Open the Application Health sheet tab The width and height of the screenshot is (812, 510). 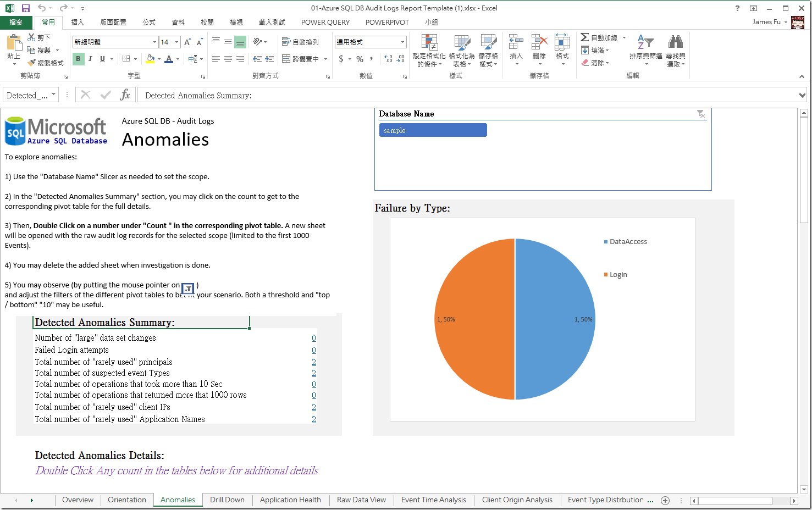pyautogui.click(x=290, y=500)
